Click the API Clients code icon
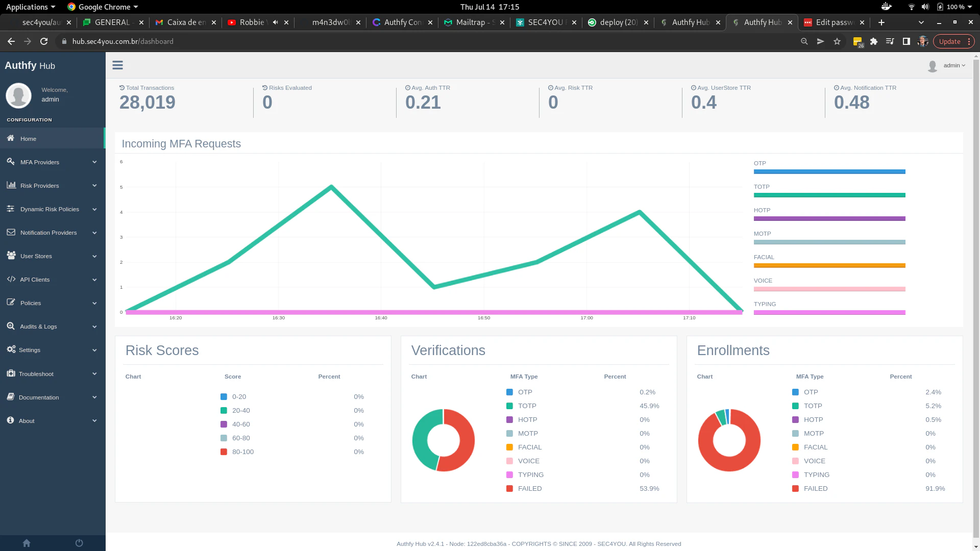 click(11, 279)
